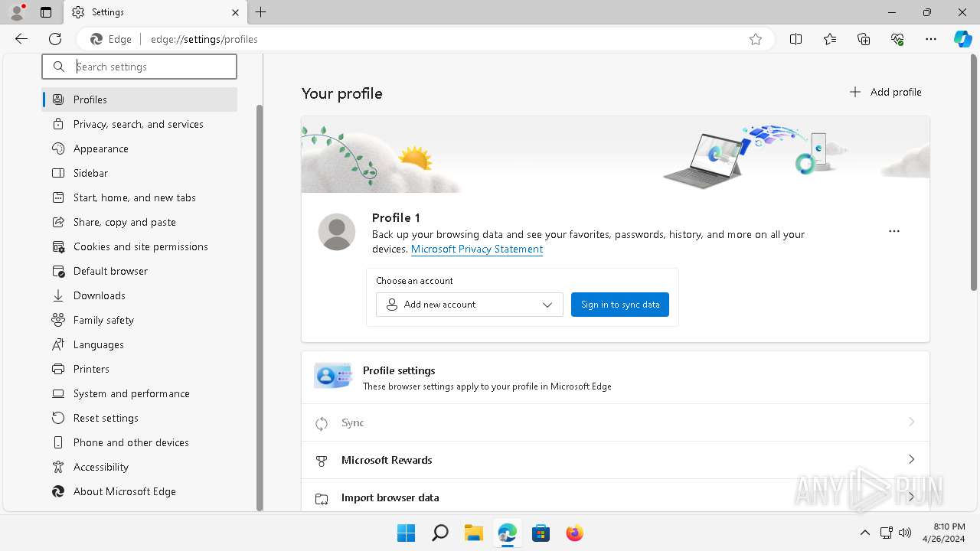Image resolution: width=980 pixels, height=551 pixels.
Task: Click the browser profile avatar icon
Action: [x=17, y=12]
